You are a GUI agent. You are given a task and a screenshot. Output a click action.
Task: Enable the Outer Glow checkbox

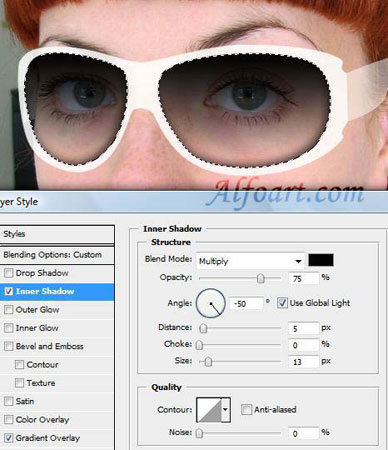8,310
